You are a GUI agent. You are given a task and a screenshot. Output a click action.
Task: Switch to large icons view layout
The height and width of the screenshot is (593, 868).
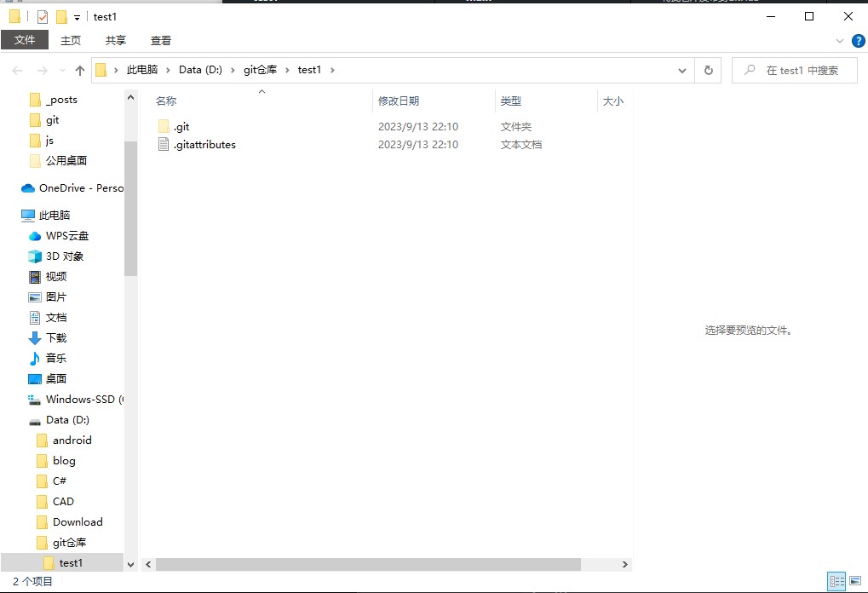855,581
